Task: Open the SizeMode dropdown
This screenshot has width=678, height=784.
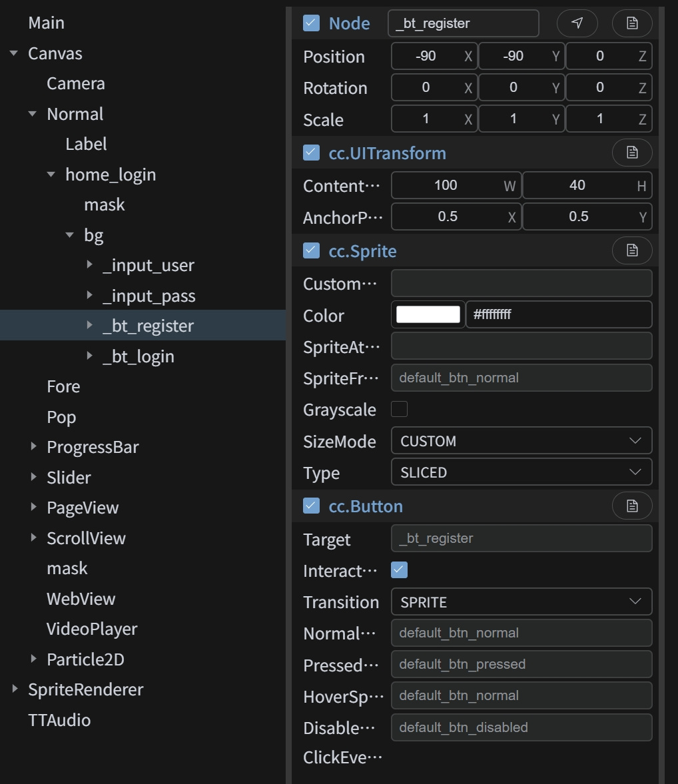Action: [x=521, y=441]
